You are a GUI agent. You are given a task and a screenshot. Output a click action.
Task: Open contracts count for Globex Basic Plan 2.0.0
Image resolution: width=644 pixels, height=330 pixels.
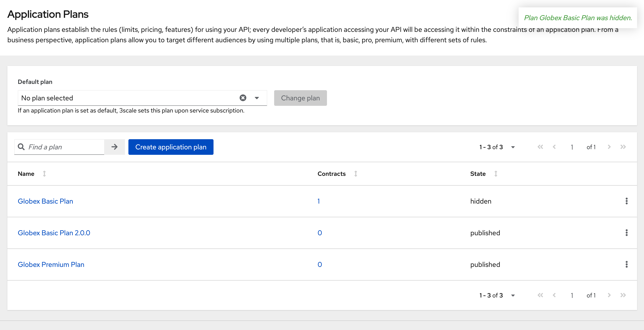[319, 233]
